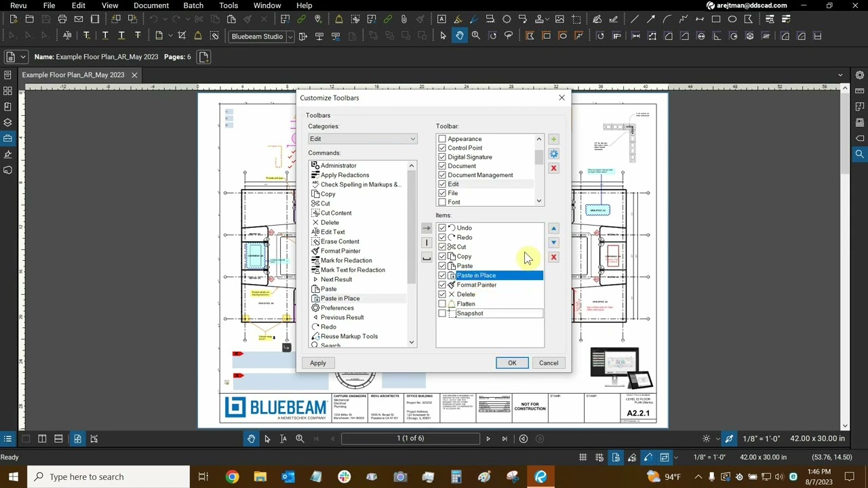Uncheck the Digital Signature toolbar checkbox
868x488 pixels.
[x=442, y=157]
